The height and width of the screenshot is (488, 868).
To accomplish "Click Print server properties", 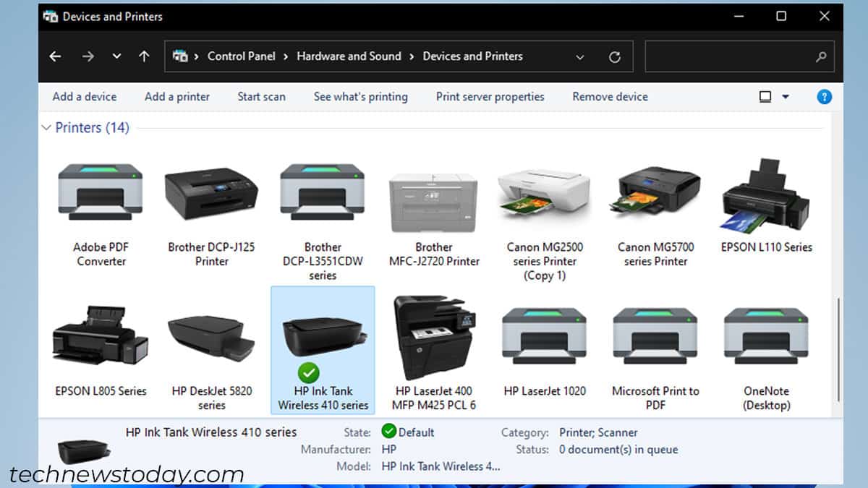I will click(490, 97).
